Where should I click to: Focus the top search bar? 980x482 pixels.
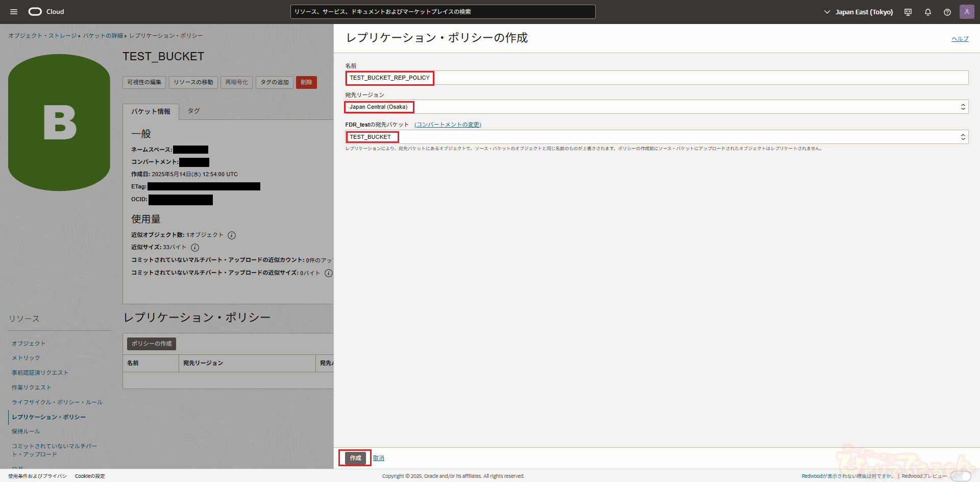click(443, 12)
